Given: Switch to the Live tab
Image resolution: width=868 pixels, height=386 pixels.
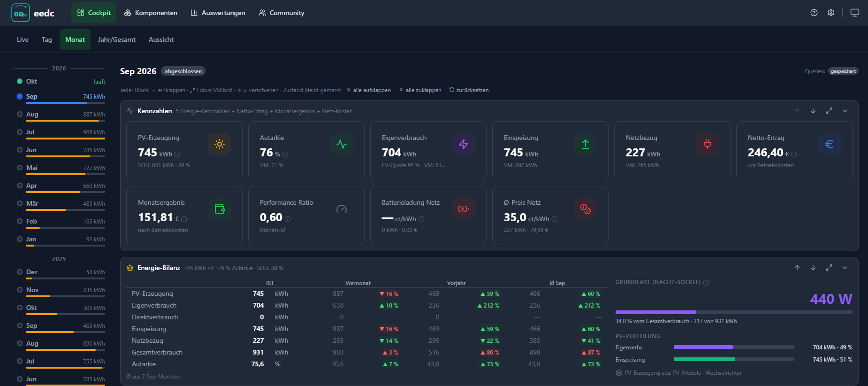Looking at the screenshot, I should 23,39.
